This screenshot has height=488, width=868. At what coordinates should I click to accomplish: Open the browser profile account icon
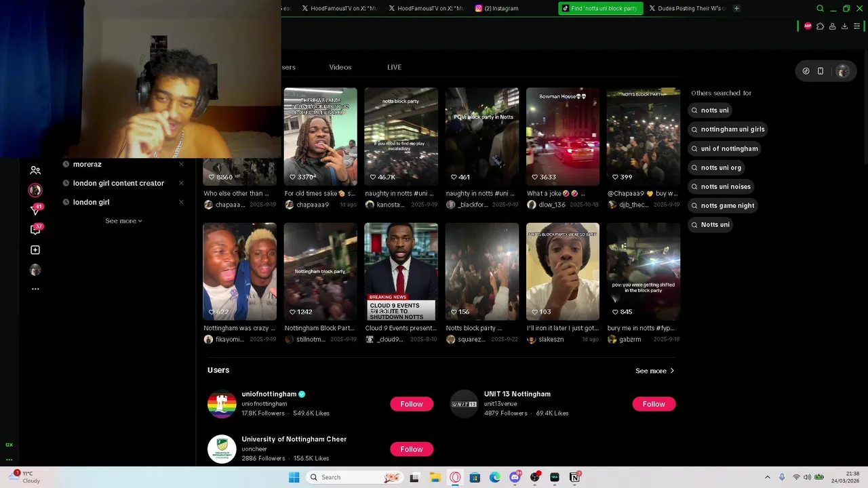pos(832,26)
